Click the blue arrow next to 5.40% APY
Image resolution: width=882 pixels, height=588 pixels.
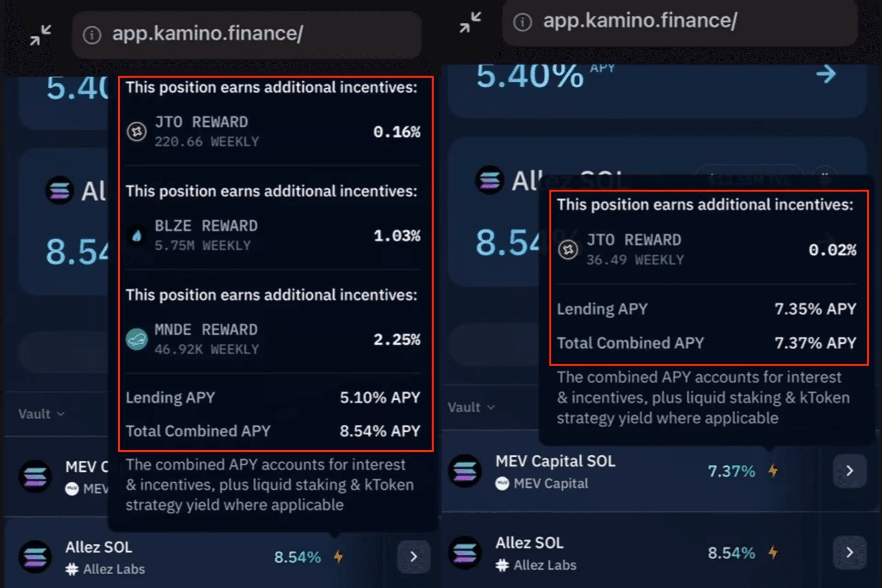pyautogui.click(x=826, y=74)
